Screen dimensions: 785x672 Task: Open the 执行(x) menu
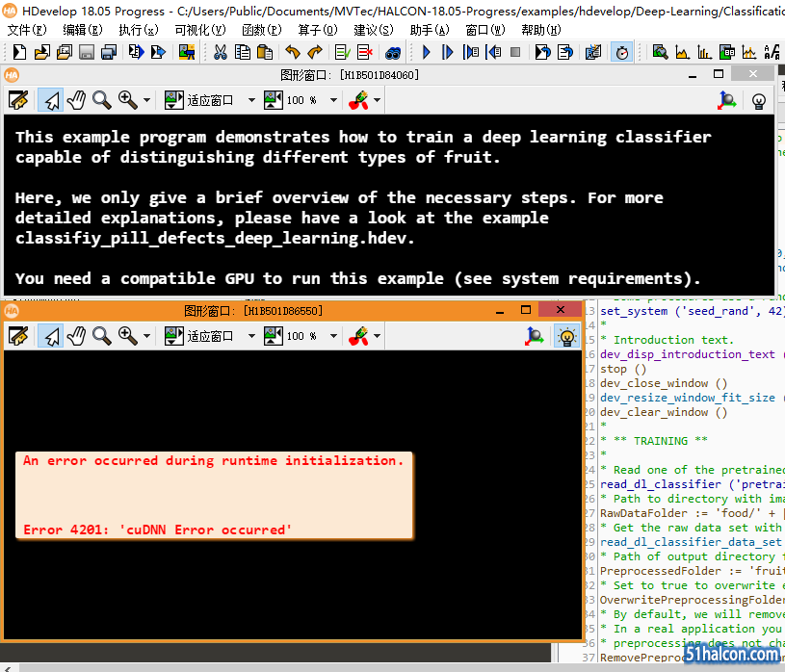click(x=139, y=30)
